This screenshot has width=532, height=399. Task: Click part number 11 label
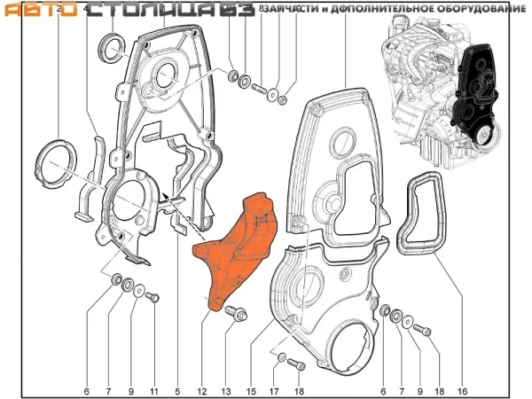[153, 391]
